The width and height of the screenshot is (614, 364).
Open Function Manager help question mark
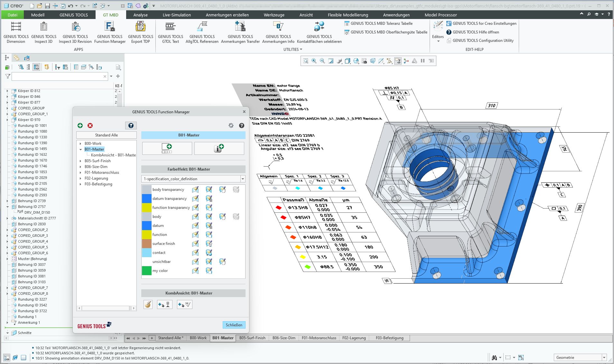pyautogui.click(x=242, y=126)
